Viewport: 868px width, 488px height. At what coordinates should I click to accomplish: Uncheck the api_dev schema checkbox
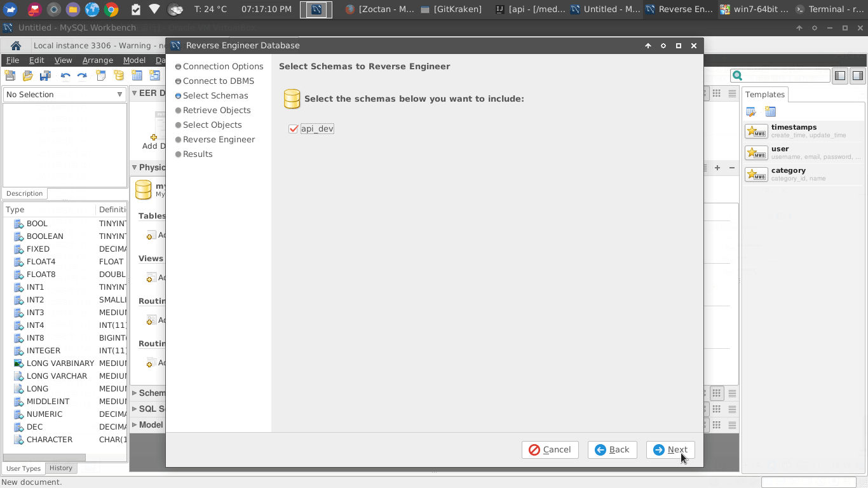click(294, 129)
